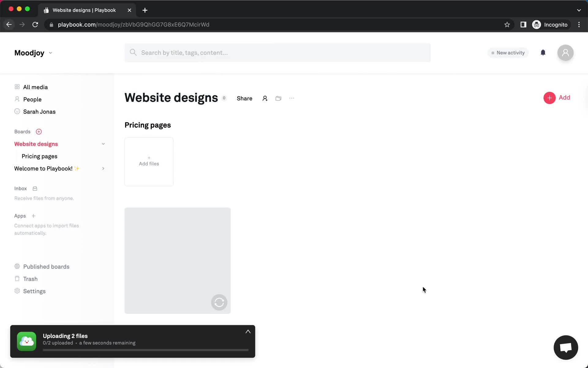Select Pricing pages tree item in sidebar
This screenshot has width=588, height=368.
(40, 156)
